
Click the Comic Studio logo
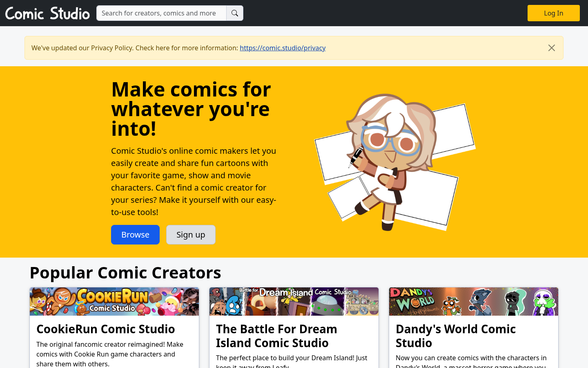[x=47, y=13]
